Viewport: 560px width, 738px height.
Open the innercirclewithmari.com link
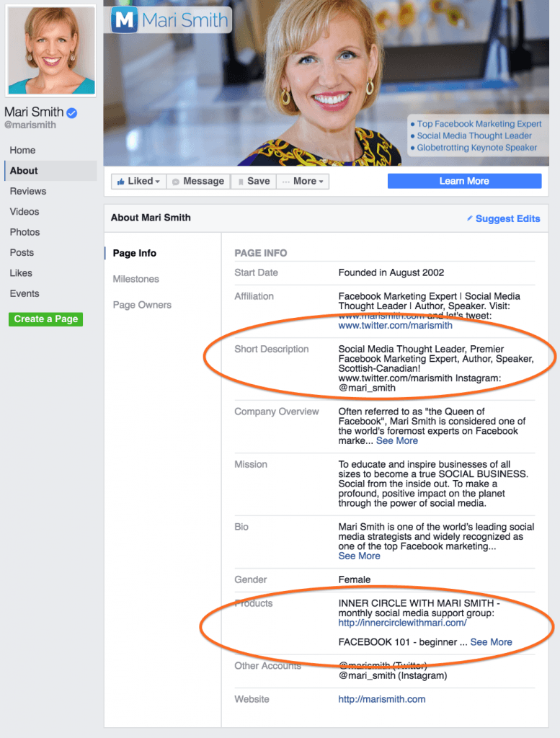click(402, 623)
